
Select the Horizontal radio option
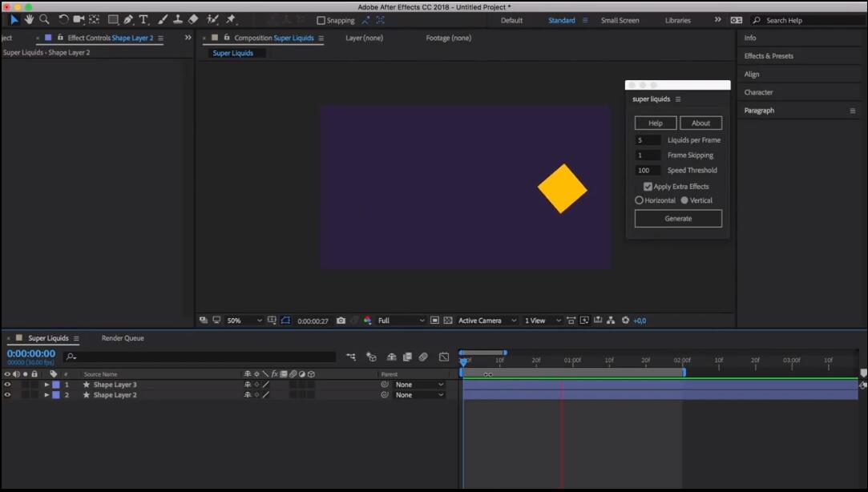point(640,200)
